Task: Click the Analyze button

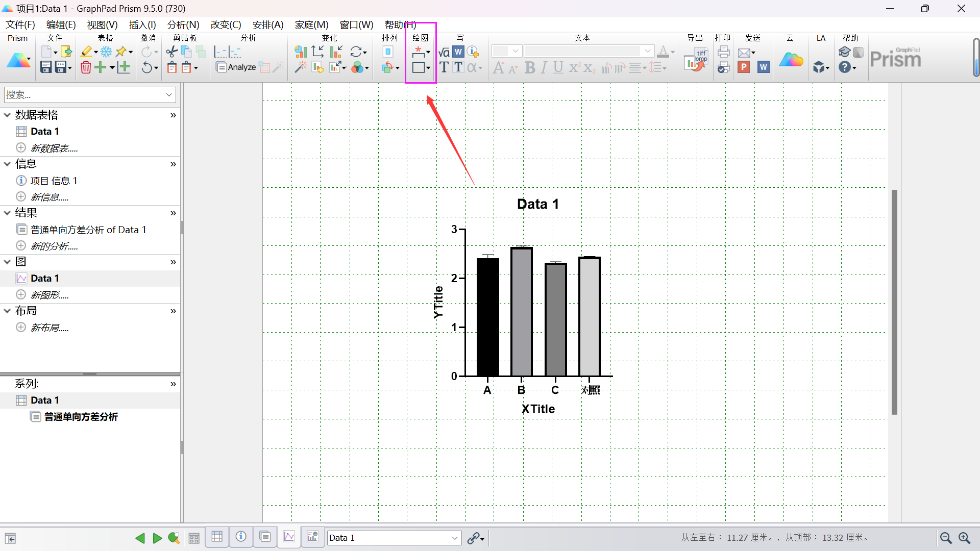Action: 236,67
